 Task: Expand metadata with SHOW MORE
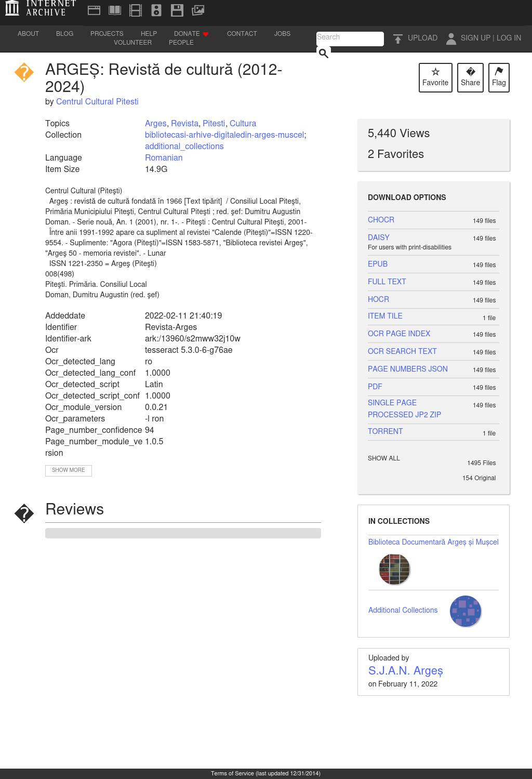tap(69, 470)
